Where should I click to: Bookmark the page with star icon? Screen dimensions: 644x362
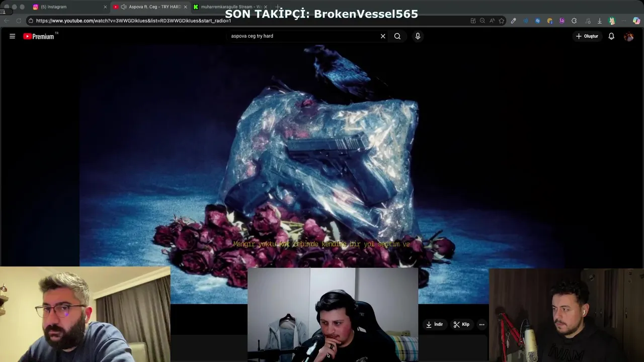pos(502,21)
